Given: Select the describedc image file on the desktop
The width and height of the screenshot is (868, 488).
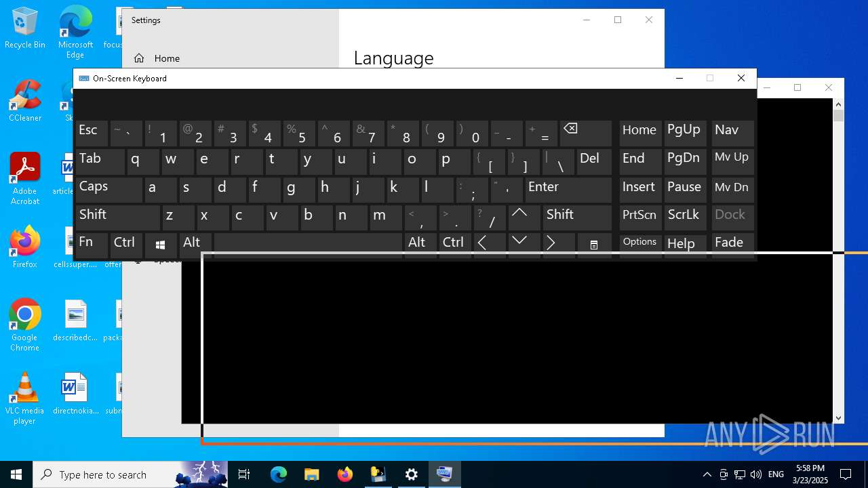Looking at the screenshot, I should 75,321.
